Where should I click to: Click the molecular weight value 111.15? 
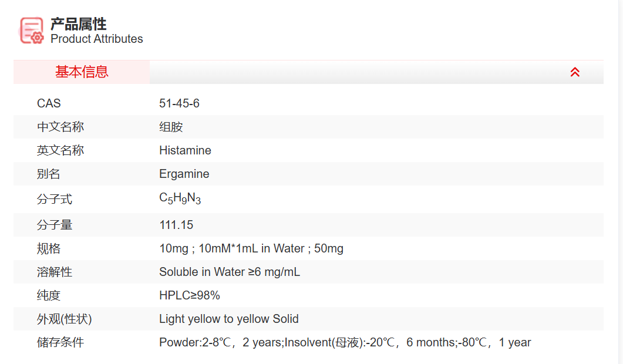click(176, 225)
